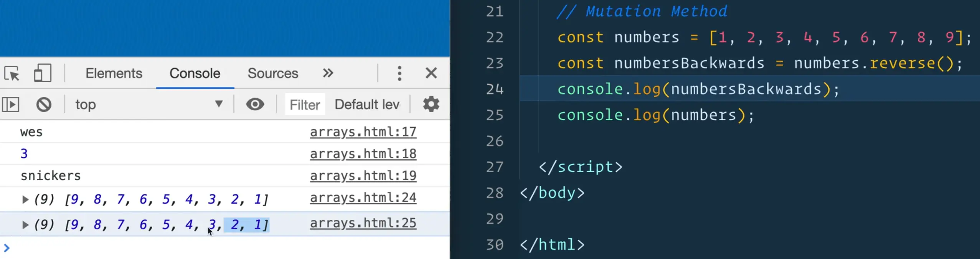Viewport: 980px width, 259px height.
Task: Expand the second logged array from line 25
Action: (25, 225)
